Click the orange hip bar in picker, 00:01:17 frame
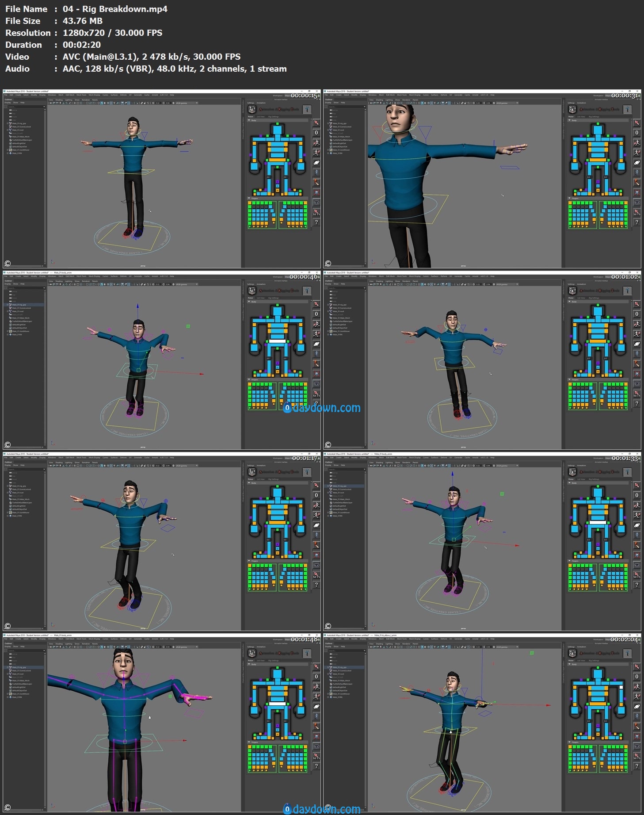644x815 pixels. (x=278, y=522)
